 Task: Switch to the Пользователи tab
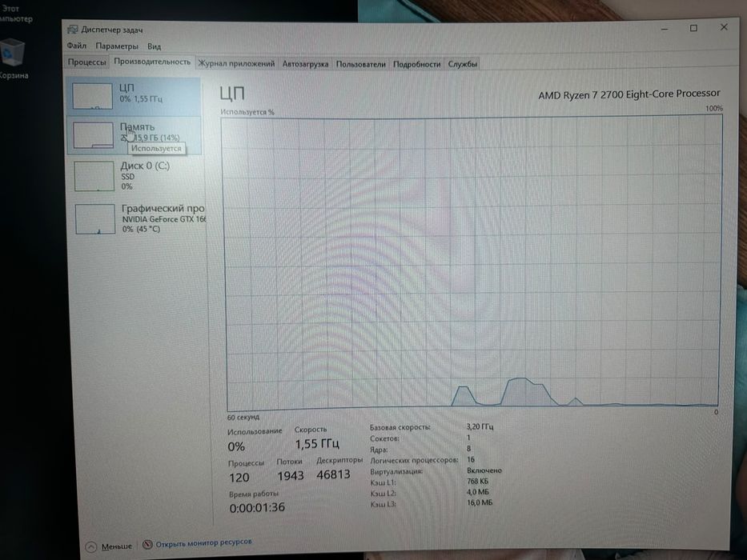tap(360, 64)
